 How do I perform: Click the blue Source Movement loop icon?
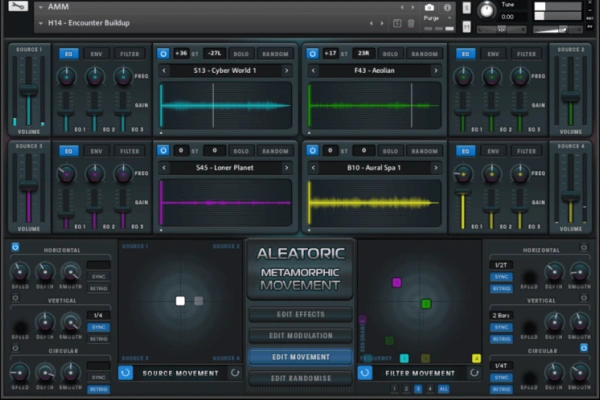tap(126, 373)
